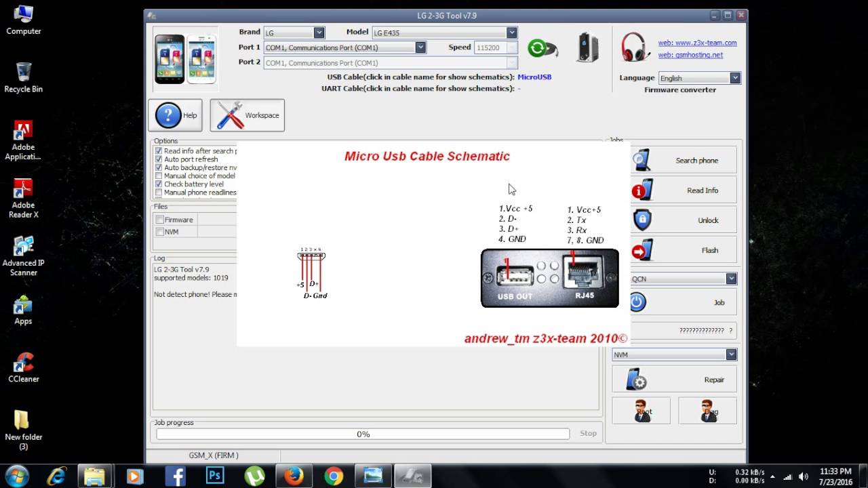Click the volume icon in system tray
The width and height of the screenshot is (868, 488).
(804, 476)
